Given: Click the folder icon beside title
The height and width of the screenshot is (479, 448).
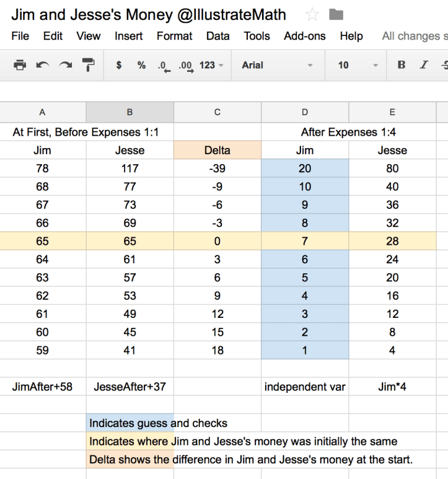Looking at the screenshot, I should (x=336, y=14).
